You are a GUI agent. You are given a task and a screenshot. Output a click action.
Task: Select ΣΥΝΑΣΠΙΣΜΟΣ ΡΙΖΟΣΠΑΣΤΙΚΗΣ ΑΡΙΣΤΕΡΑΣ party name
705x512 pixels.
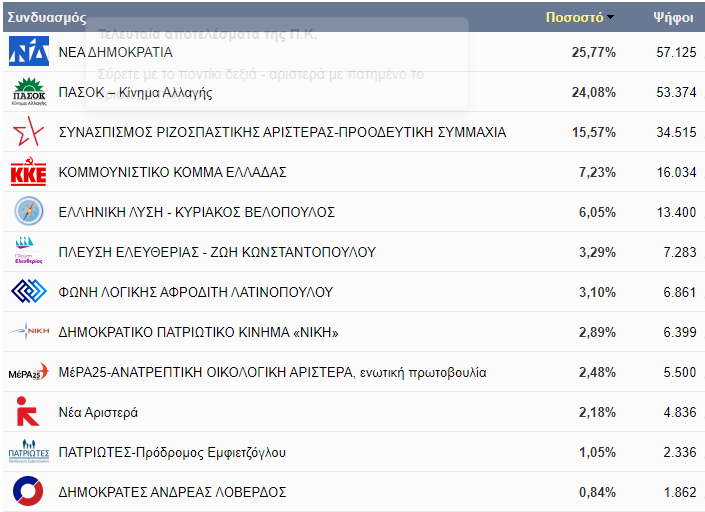(x=282, y=132)
